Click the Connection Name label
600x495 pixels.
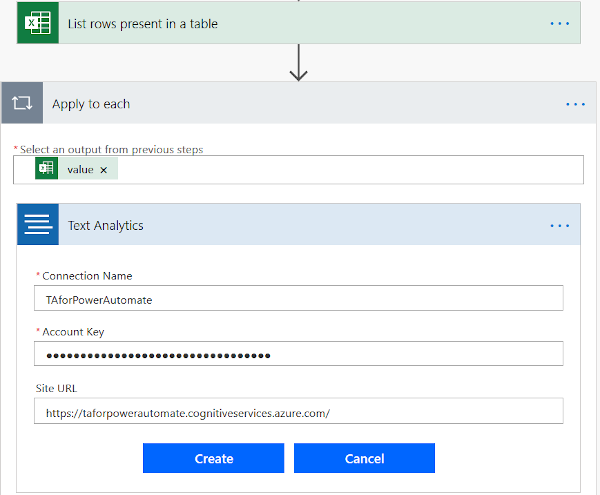tap(86, 276)
